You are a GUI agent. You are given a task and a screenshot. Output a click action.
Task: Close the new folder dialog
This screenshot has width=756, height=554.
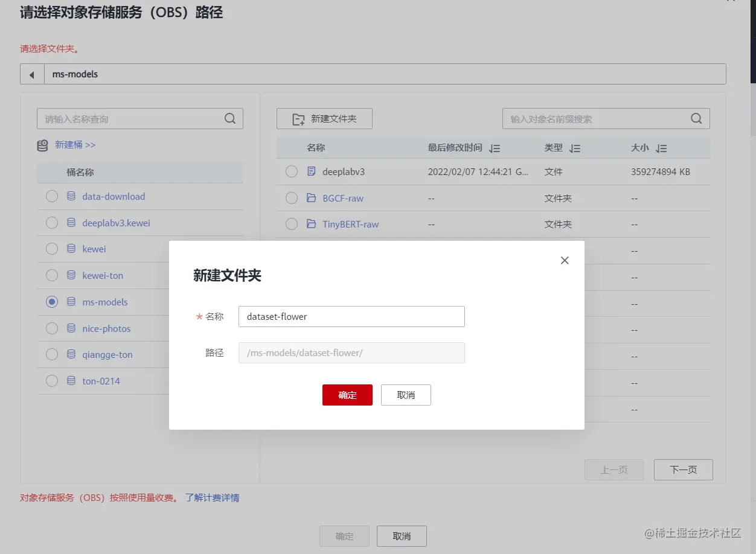click(565, 260)
